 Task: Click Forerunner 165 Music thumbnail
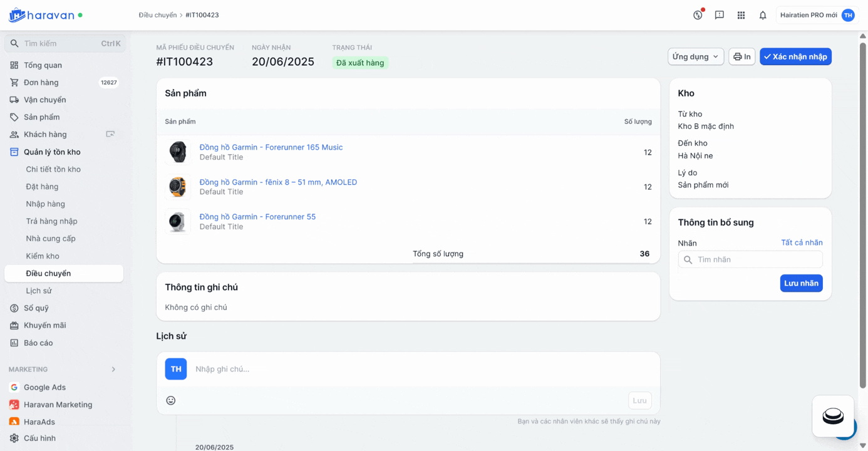[178, 152]
